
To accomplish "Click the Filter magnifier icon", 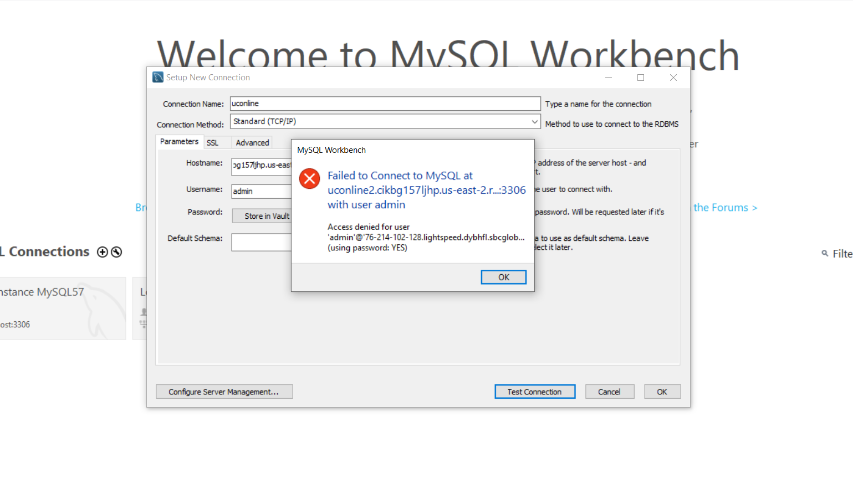I will pyautogui.click(x=825, y=253).
